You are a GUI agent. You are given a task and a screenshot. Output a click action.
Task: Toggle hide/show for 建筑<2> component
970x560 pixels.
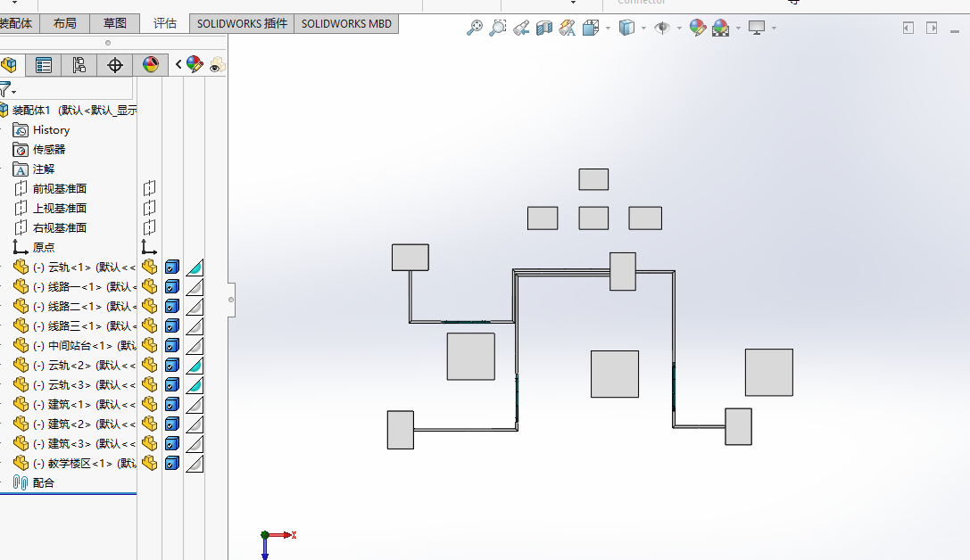(x=149, y=424)
